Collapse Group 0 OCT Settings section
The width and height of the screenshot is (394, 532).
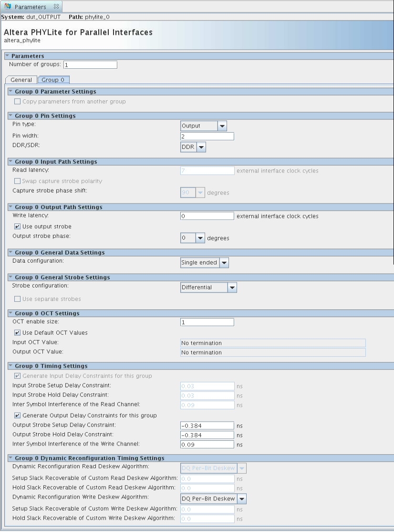click(x=10, y=313)
